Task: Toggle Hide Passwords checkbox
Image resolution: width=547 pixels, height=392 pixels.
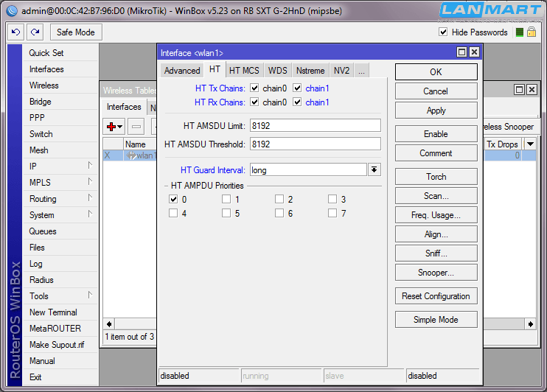Action: tap(443, 32)
